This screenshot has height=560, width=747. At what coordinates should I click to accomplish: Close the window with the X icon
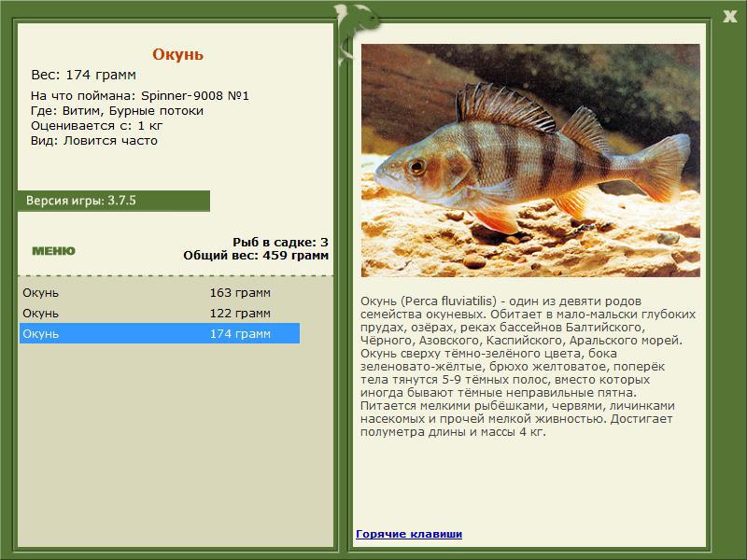pos(729,17)
